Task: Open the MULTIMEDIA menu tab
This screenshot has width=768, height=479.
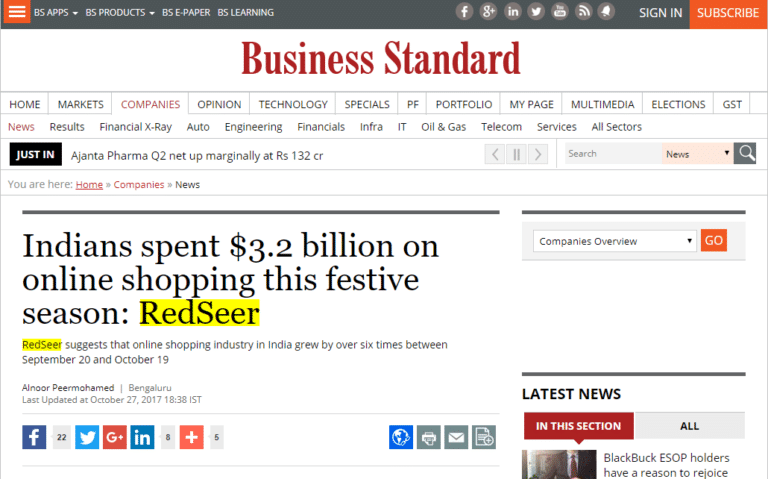Action: pyautogui.click(x=602, y=104)
